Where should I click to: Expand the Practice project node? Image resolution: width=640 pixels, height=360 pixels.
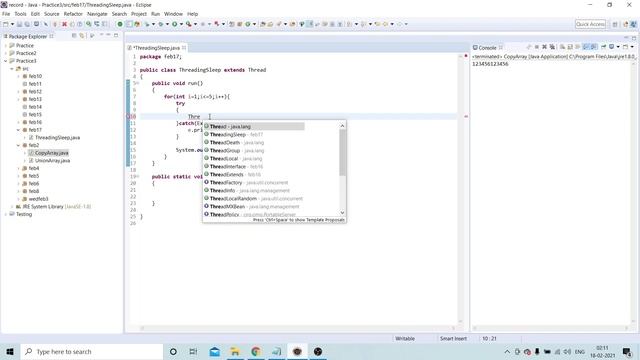tap(6, 45)
